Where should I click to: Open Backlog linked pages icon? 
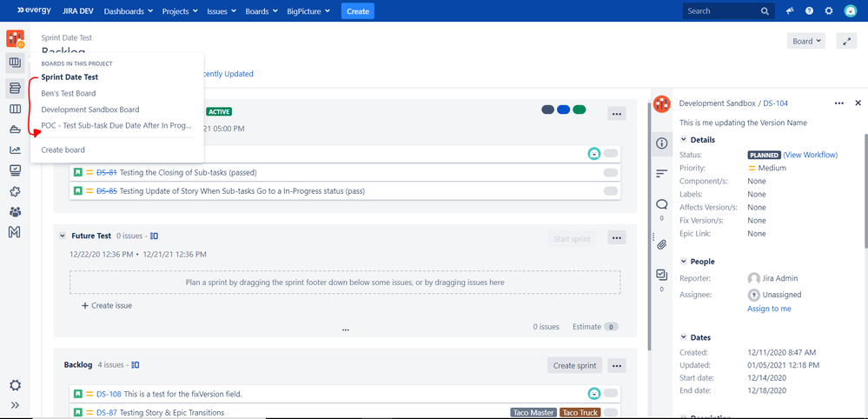click(x=136, y=365)
